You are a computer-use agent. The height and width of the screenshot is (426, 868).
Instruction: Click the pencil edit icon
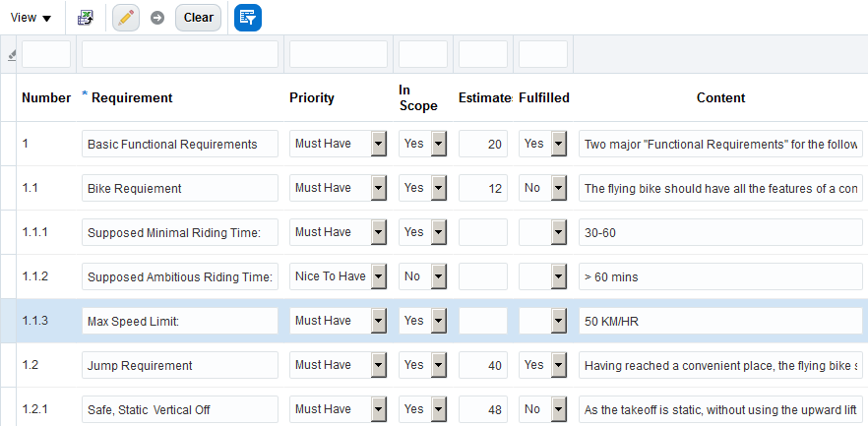(x=126, y=18)
